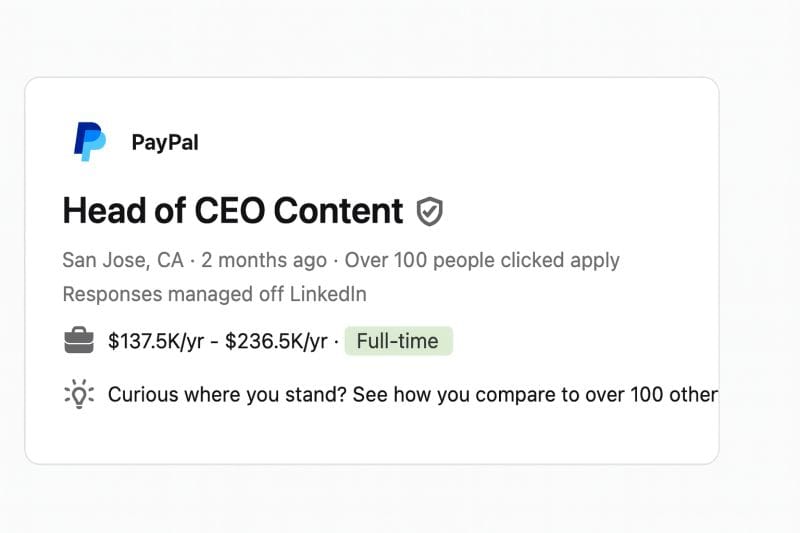Click the Responses managed off LinkedIn text
Screen dimensions: 800x533
[215, 294]
